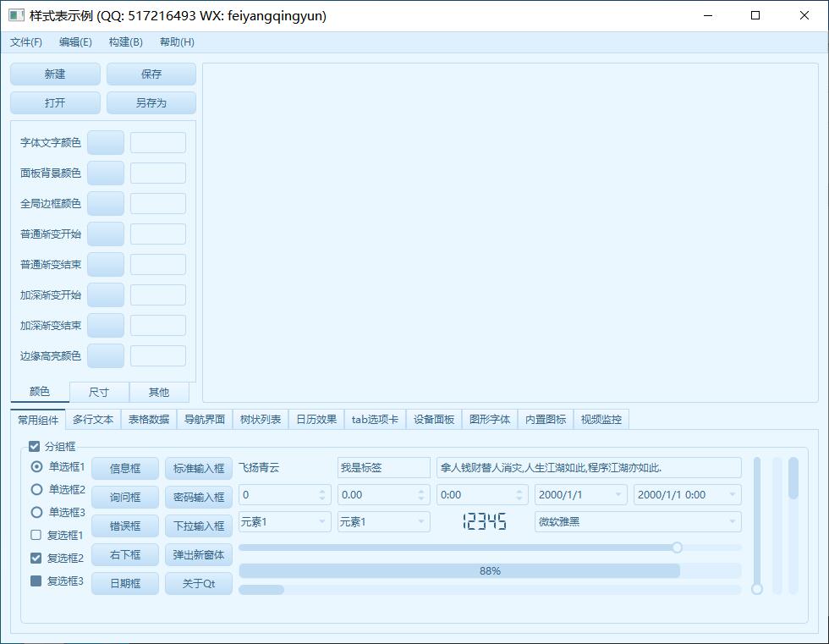Click the 边缘高亮颜色 color swatch button
This screenshot has width=829, height=644.
pyautogui.click(x=106, y=355)
